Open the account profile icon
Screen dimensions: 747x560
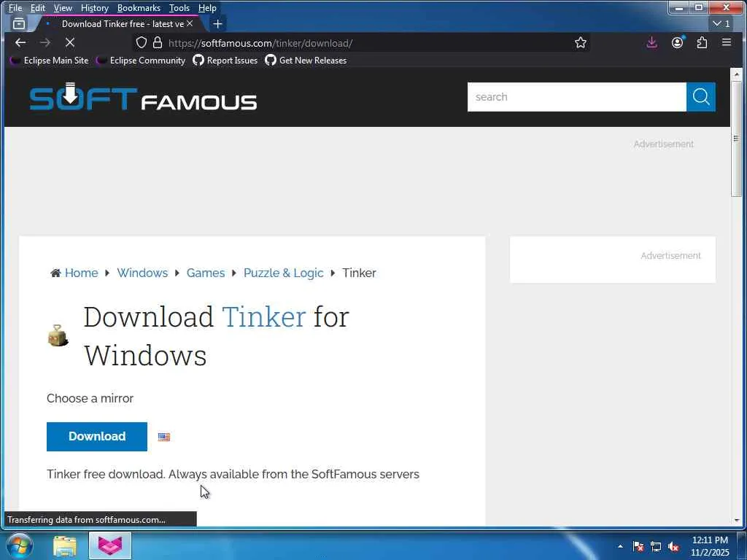pyautogui.click(x=677, y=43)
